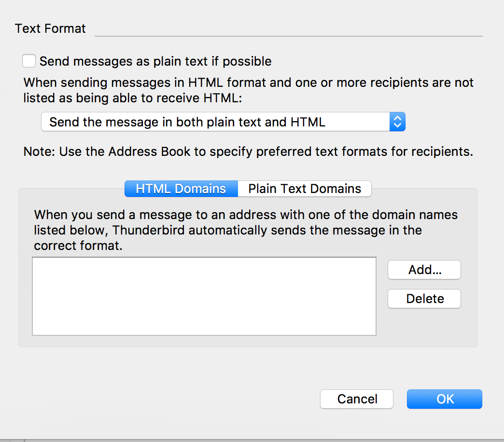Screen dimensions: 504x442
Task: Switch to the HTML Domains tab
Action: (181, 189)
